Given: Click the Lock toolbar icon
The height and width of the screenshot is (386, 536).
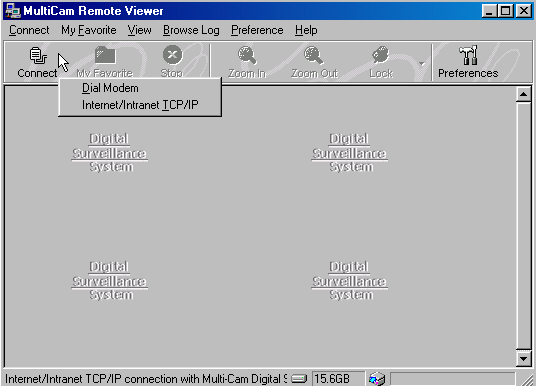Looking at the screenshot, I should [380, 55].
